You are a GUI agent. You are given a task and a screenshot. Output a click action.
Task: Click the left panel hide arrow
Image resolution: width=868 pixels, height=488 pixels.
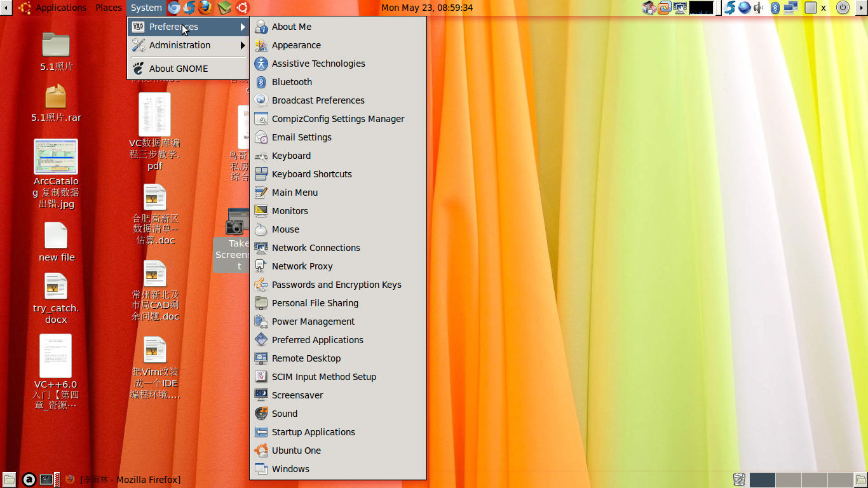6,8
